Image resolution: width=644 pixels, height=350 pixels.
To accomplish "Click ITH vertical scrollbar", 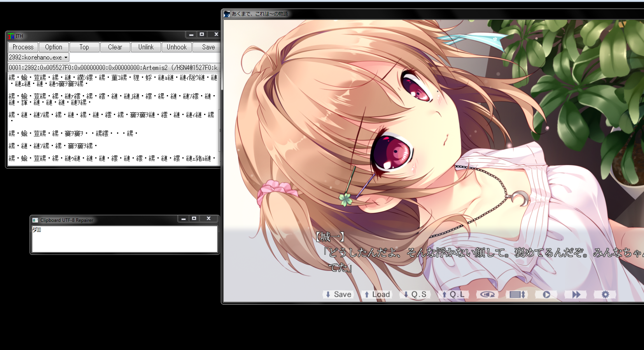I will tap(219, 119).
